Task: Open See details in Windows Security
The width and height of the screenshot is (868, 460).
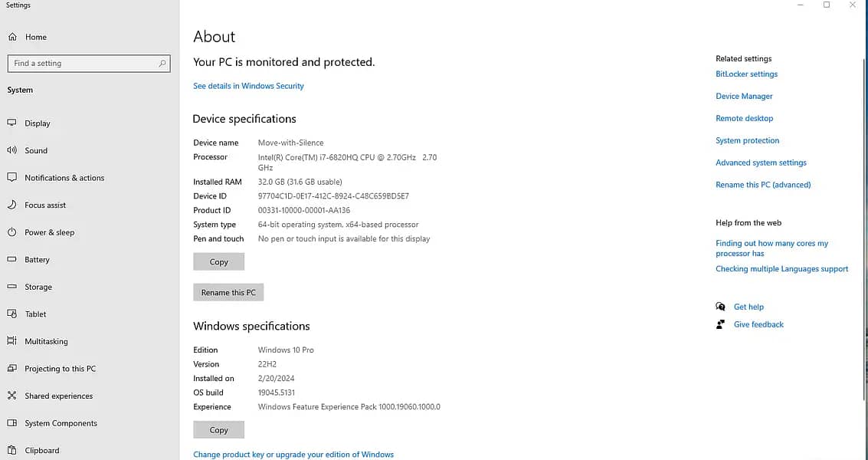Action: click(248, 86)
